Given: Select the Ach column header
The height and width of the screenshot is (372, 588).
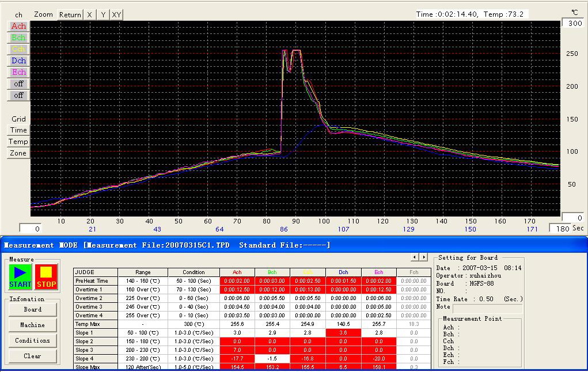Looking at the screenshot, I should pyautogui.click(x=237, y=272).
